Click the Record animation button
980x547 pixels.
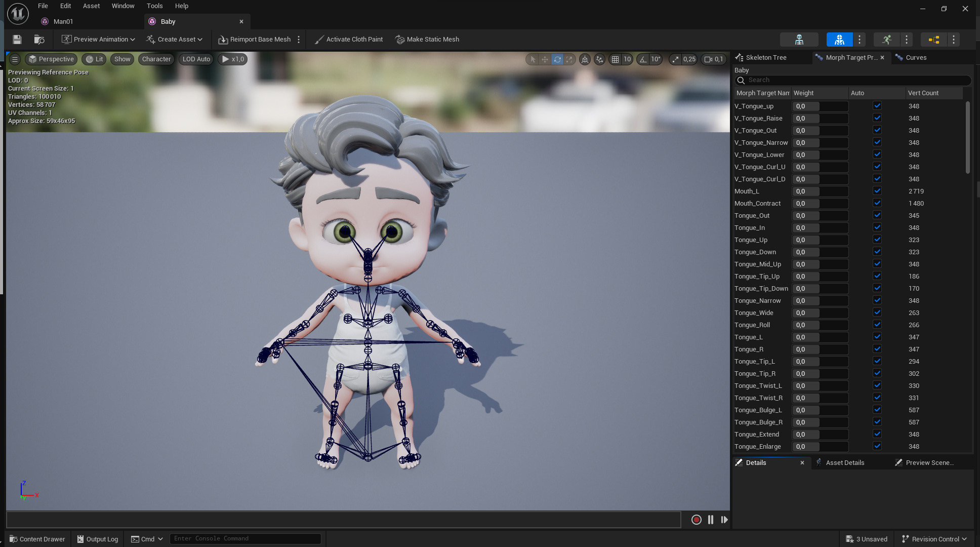697,520
